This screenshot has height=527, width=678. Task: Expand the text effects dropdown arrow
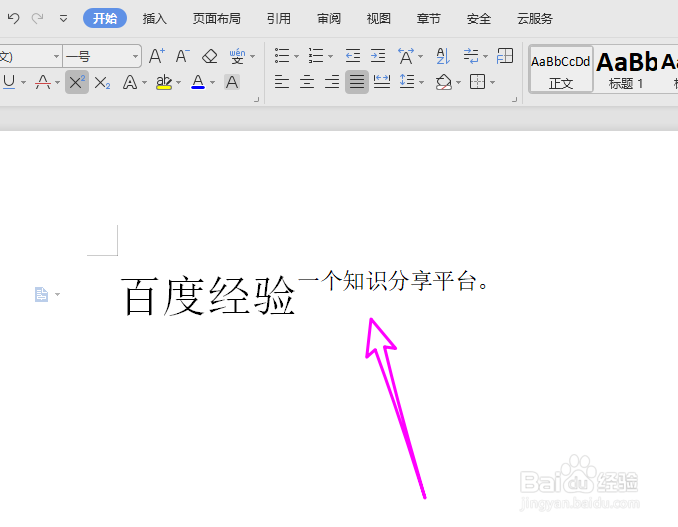coord(144,82)
